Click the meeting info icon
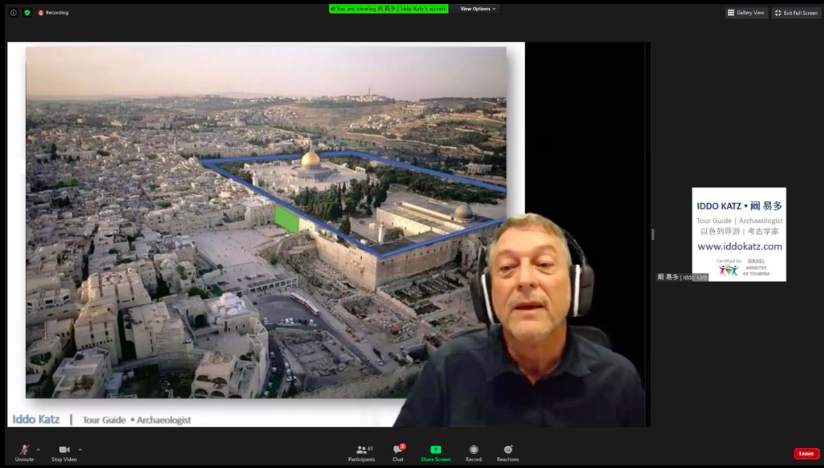The image size is (824, 468). (x=13, y=13)
